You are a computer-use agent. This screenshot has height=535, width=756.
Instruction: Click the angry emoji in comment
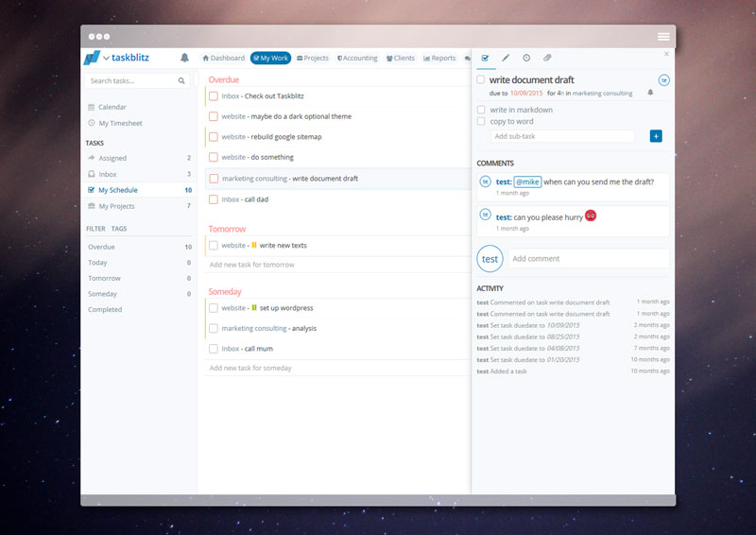(591, 216)
